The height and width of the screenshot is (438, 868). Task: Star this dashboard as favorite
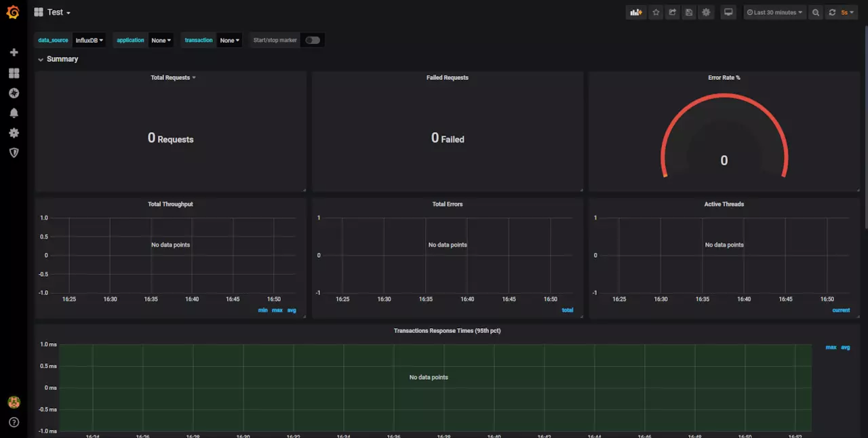tap(656, 12)
